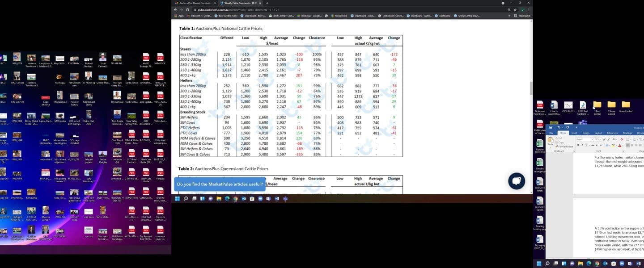644x268 pixels.
Task: Open Word References tab
Action: 612,133
